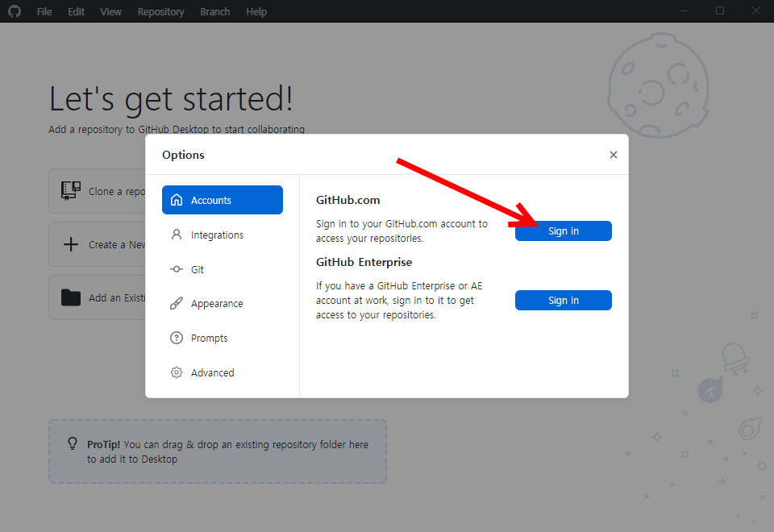Open the Help menu
The width and height of the screenshot is (774, 532).
[x=256, y=11]
